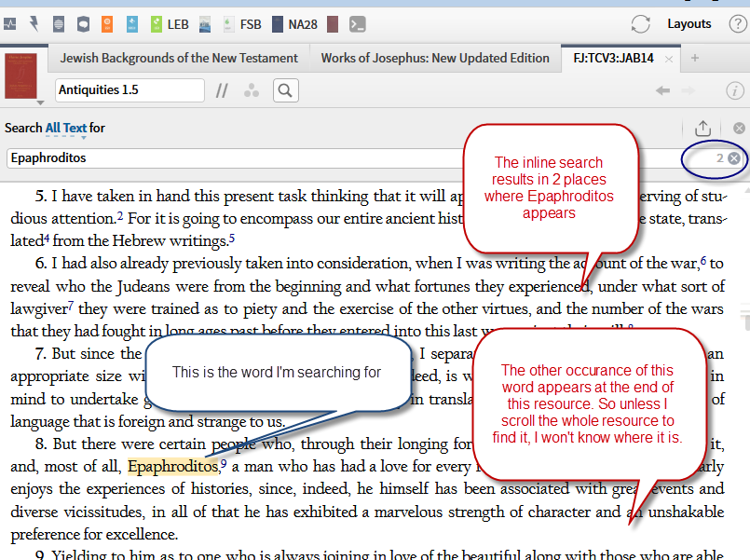Open the NA28 Greek text shortcut
The width and height of the screenshot is (750, 560).
click(x=294, y=24)
